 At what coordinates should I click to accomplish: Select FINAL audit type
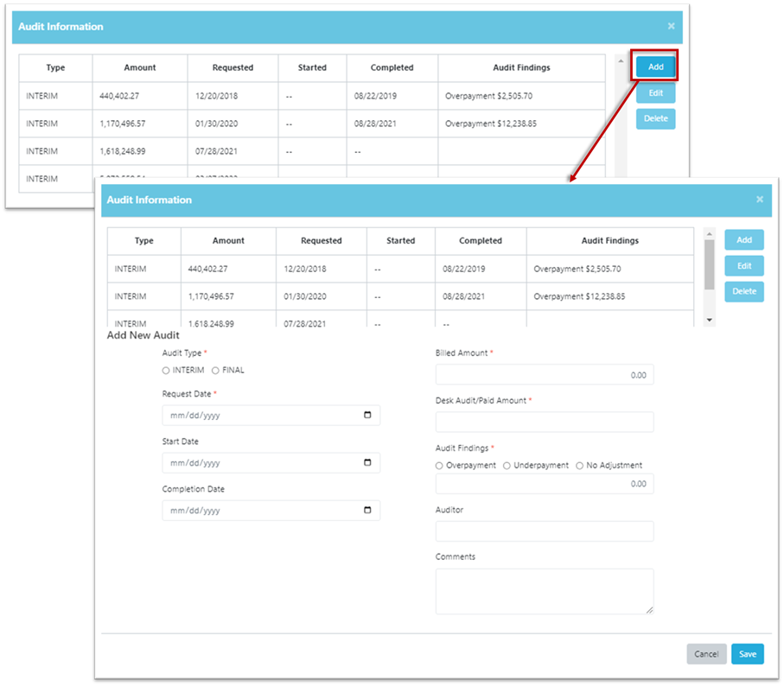click(x=215, y=371)
